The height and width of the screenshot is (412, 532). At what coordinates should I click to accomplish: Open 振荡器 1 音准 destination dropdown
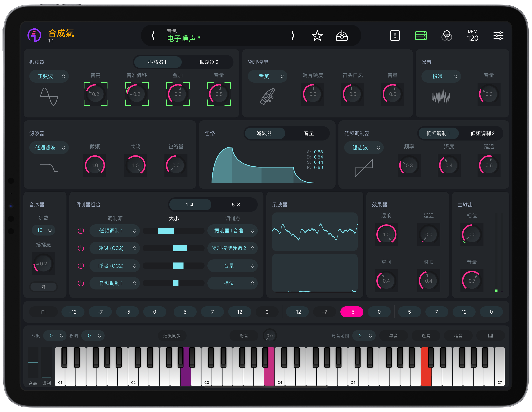232,231
